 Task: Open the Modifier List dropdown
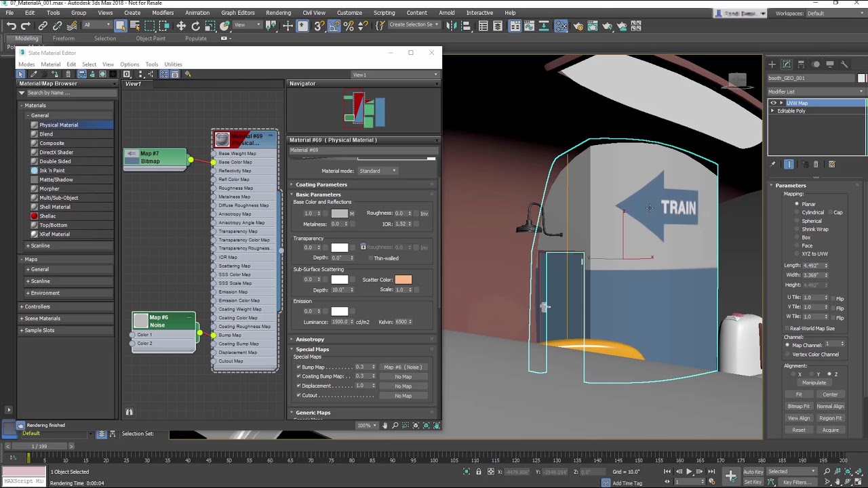pos(816,91)
